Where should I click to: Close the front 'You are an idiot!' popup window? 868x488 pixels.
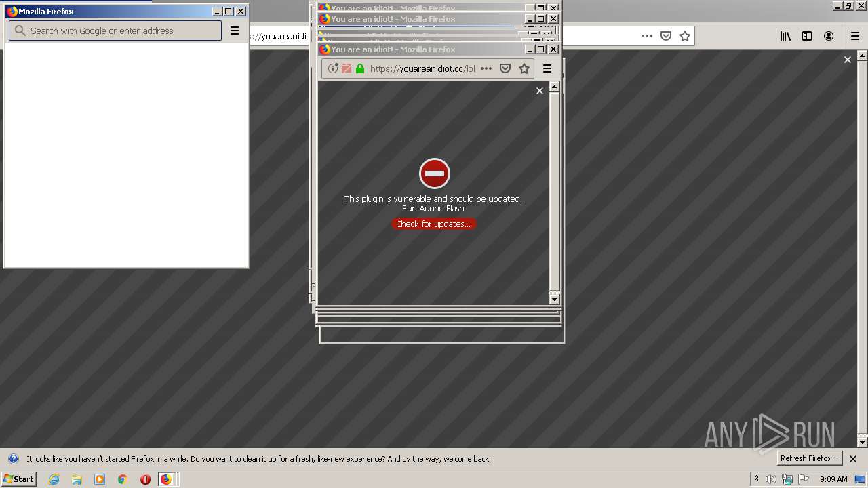[553, 49]
